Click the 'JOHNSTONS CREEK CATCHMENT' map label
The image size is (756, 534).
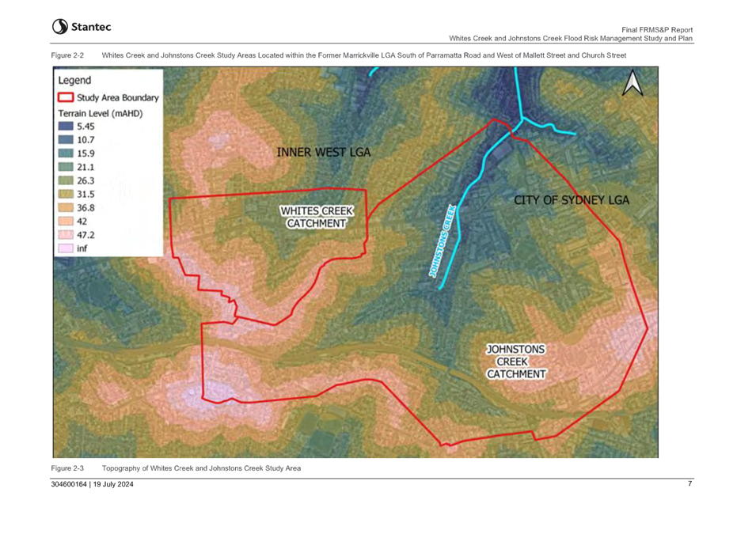[x=516, y=362]
